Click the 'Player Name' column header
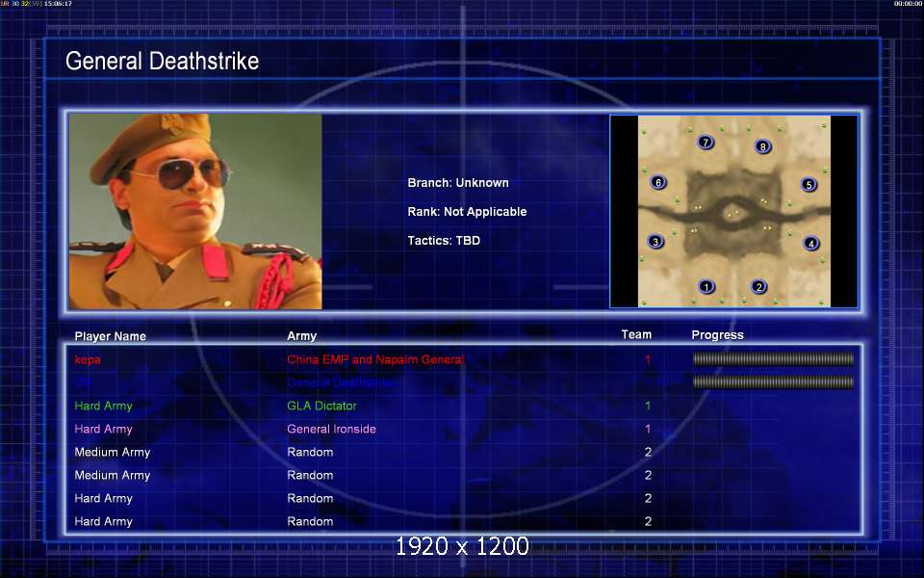 pyautogui.click(x=110, y=336)
